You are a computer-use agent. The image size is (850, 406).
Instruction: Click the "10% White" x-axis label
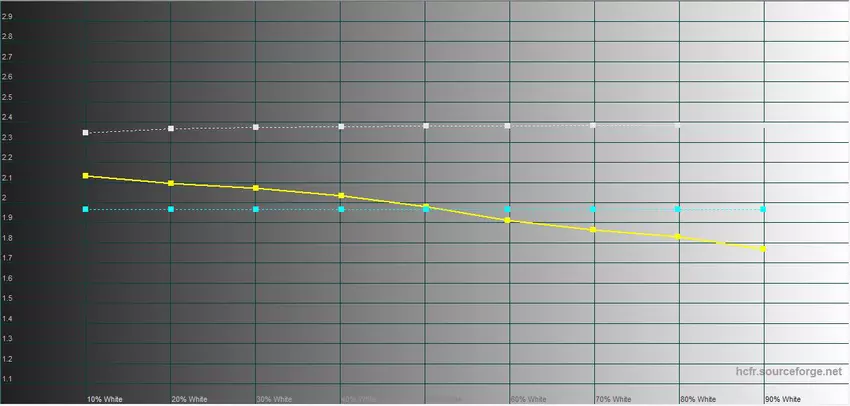coord(105,398)
